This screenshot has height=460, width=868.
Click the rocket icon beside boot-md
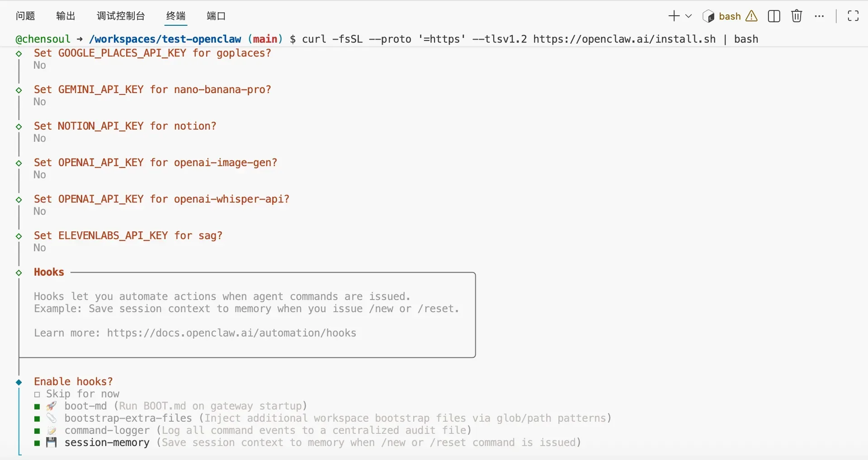click(51, 406)
